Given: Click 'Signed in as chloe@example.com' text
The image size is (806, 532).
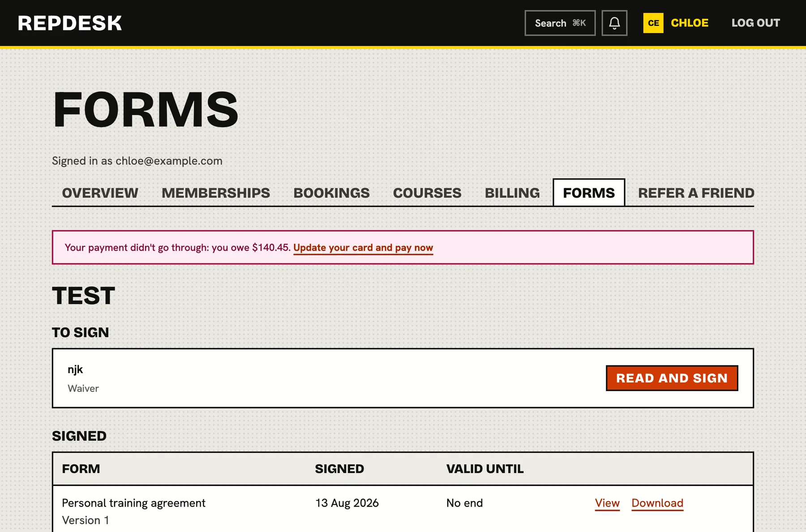Looking at the screenshot, I should click(x=137, y=161).
